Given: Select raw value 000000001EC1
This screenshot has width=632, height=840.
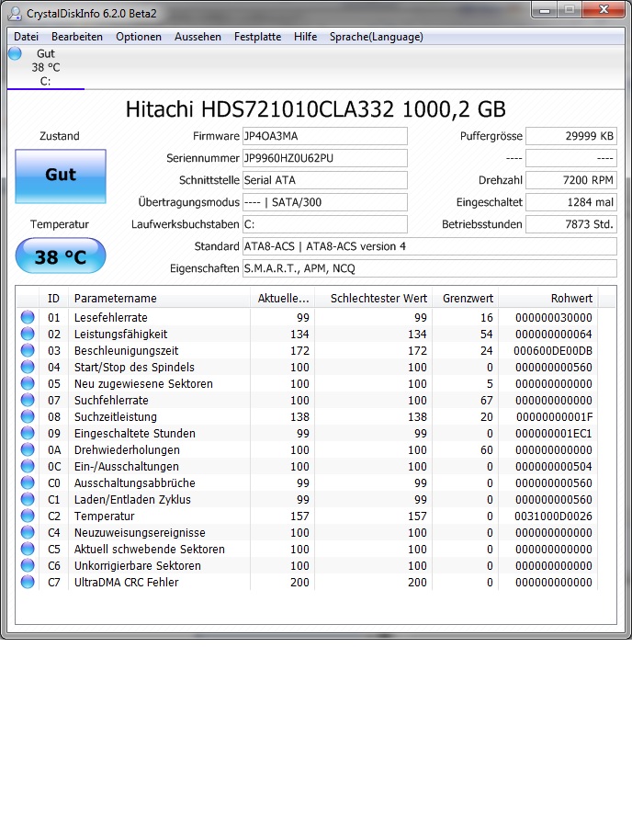Looking at the screenshot, I should (554, 434).
